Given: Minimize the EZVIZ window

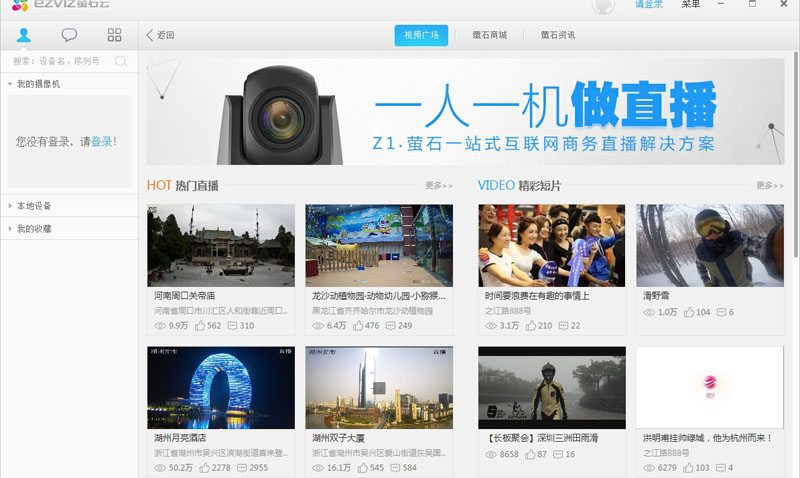Looking at the screenshot, I should (721, 4).
